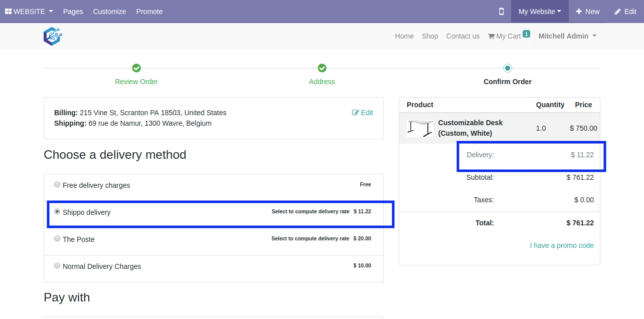The width and height of the screenshot is (644, 319).
Task: Open the Pages menu
Action: [x=73, y=12]
